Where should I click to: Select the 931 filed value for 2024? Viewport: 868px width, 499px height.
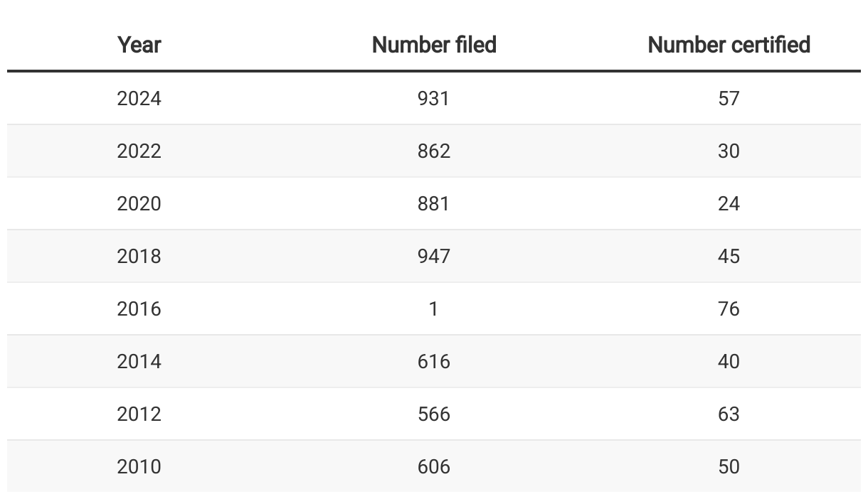(434, 98)
